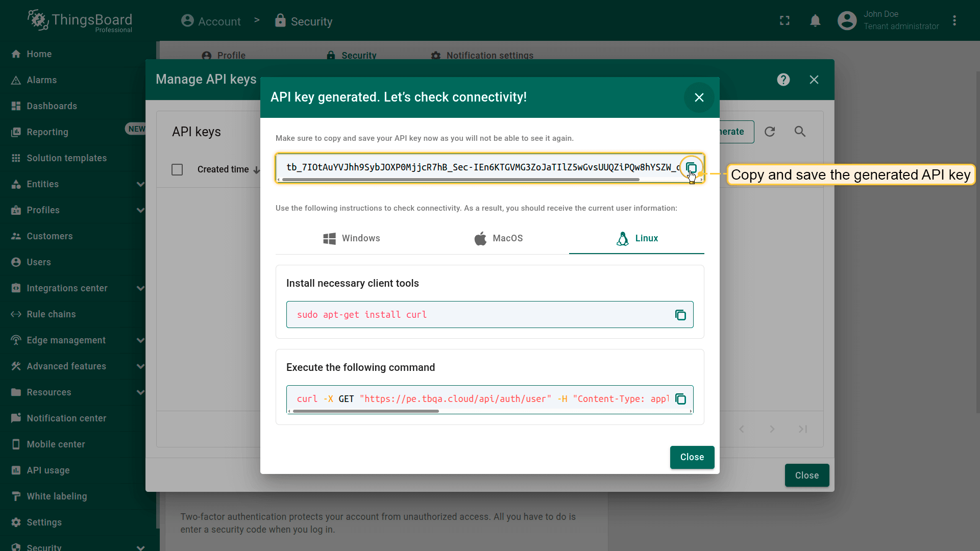
Task: Select all API keys checkbox
Action: tap(177, 169)
